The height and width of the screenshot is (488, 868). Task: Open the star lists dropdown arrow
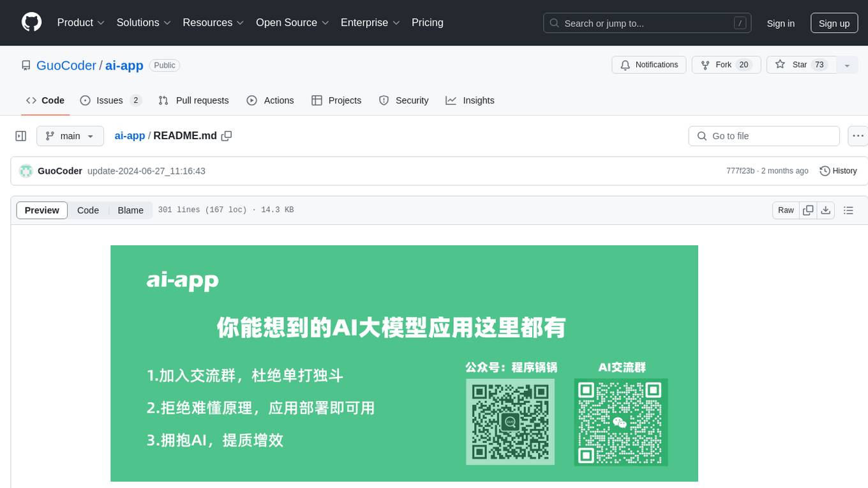tap(847, 65)
